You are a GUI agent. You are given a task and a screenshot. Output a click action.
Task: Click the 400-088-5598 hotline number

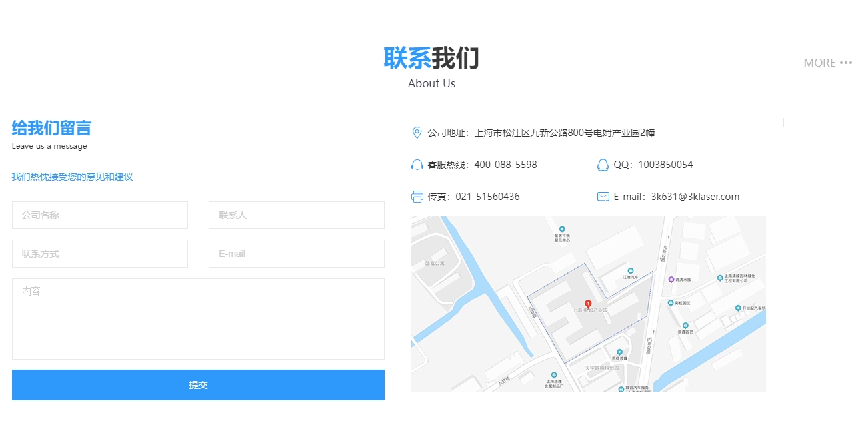[x=505, y=165]
